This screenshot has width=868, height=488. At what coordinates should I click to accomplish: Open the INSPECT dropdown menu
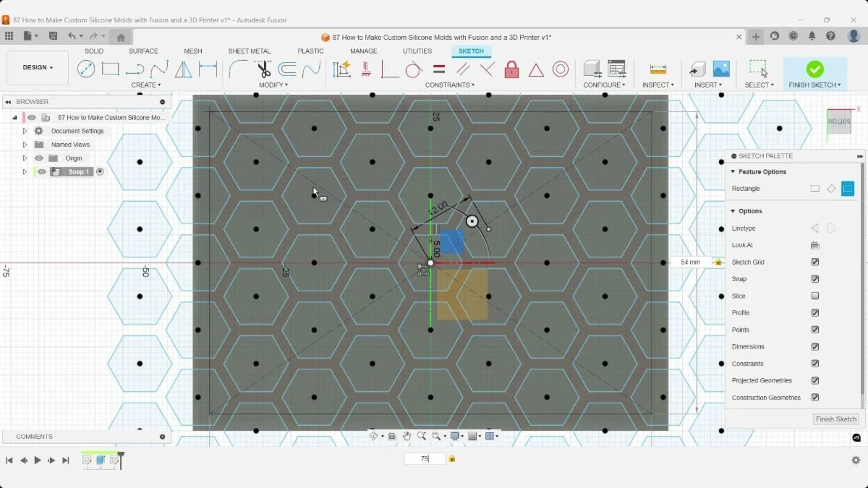[x=658, y=85]
